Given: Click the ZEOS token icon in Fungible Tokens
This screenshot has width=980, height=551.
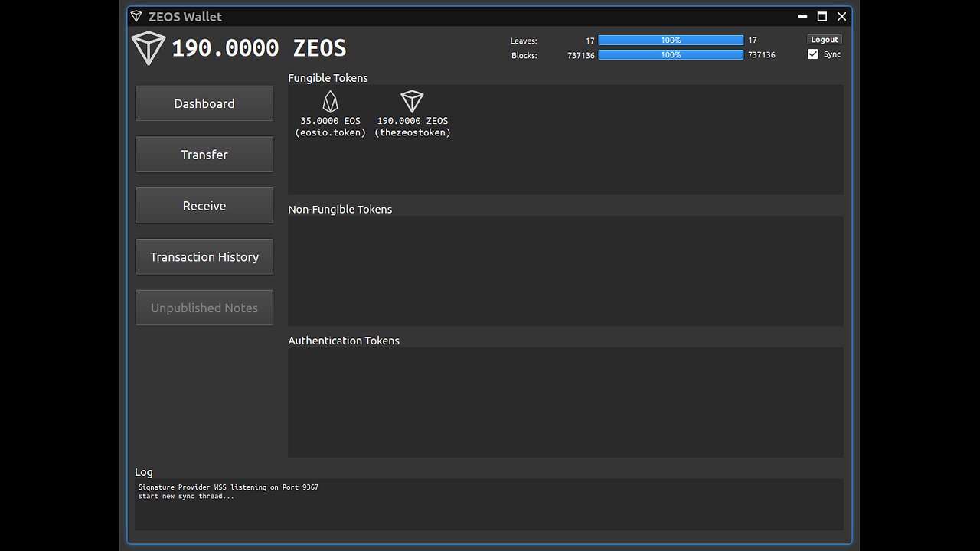Looking at the screenshot, I should click(412, 102).
